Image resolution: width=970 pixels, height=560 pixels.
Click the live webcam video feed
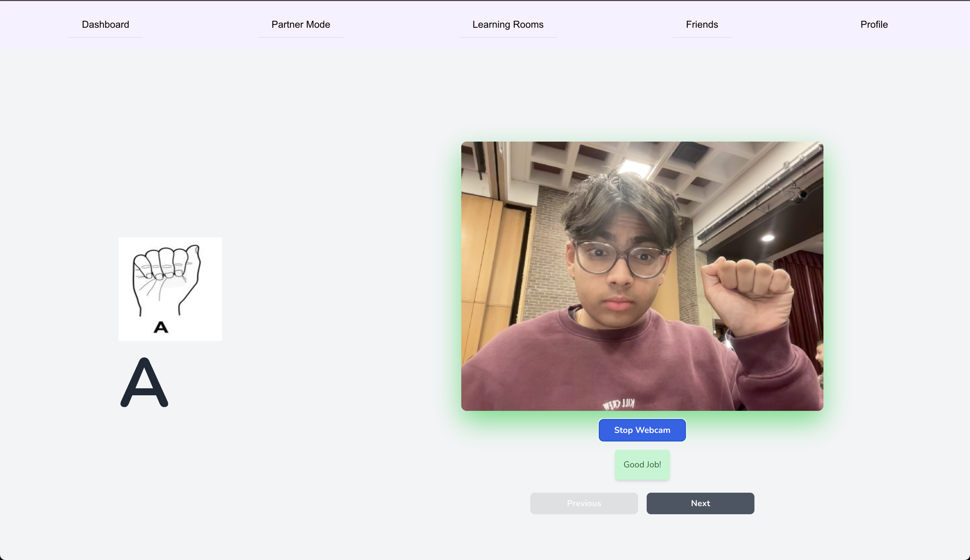642,276
